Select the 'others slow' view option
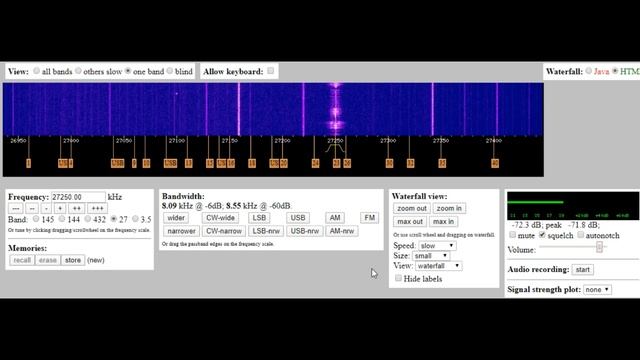The image size is (640, 360). point(78,71)
